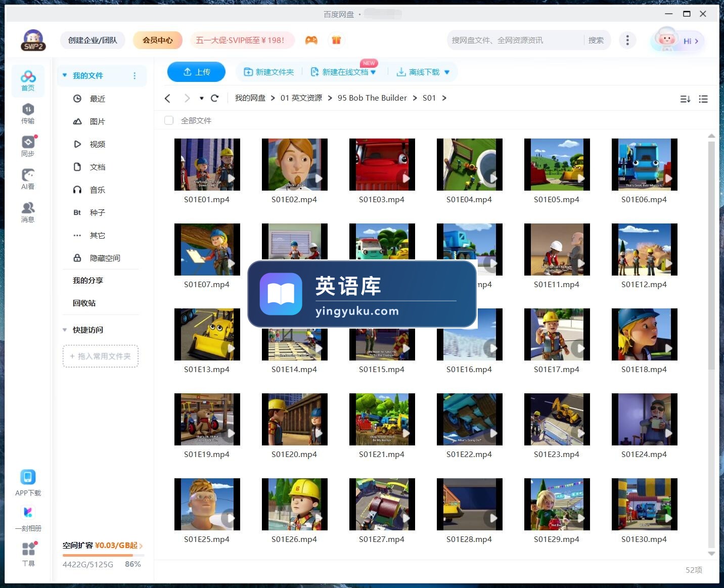724x588 pixels.
Task: Click the SVIP2 user avatar
Action: 33,40
